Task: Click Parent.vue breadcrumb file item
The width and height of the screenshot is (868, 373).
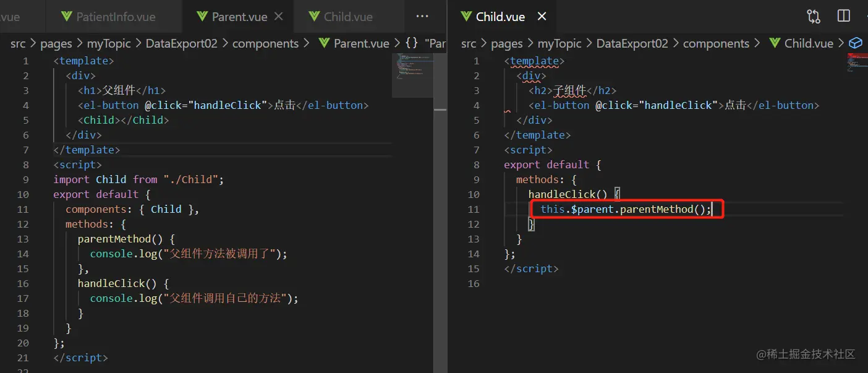Action: pos(354,43)
